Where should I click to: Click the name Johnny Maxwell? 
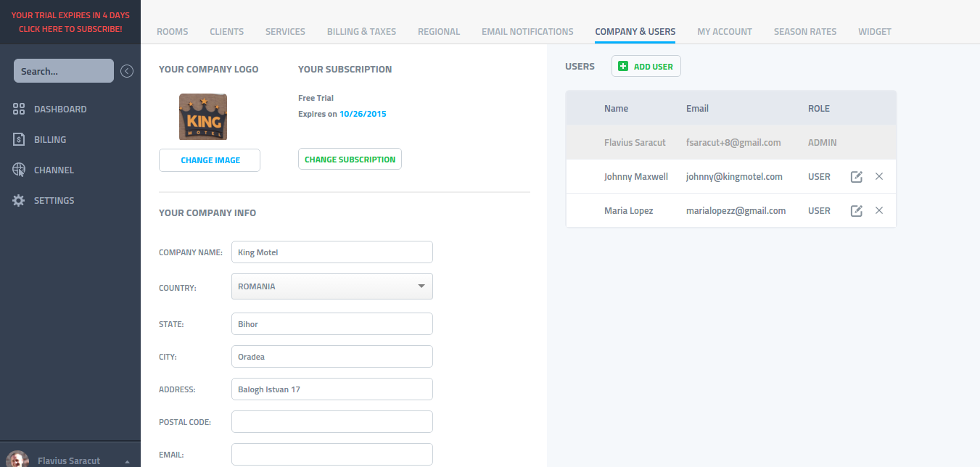tap(636, 177)
